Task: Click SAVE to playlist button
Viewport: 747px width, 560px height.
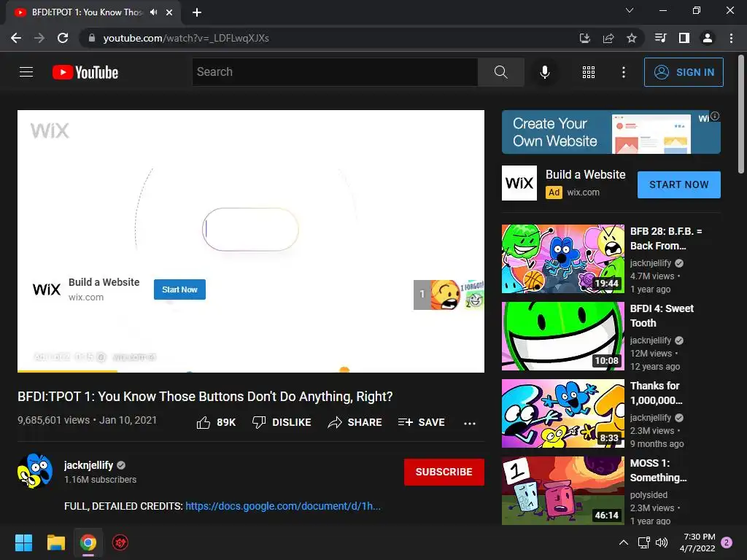Action: (x=422, y=422)
